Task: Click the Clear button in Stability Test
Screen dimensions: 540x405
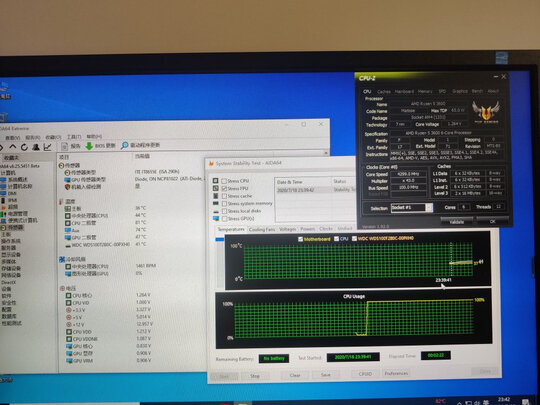Action: click(x=295, y=375)
